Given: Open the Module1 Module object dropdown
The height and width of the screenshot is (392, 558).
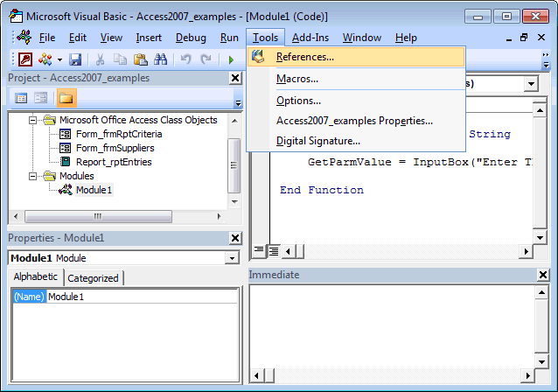Looking at the screenshot, I should click(232, 258).
